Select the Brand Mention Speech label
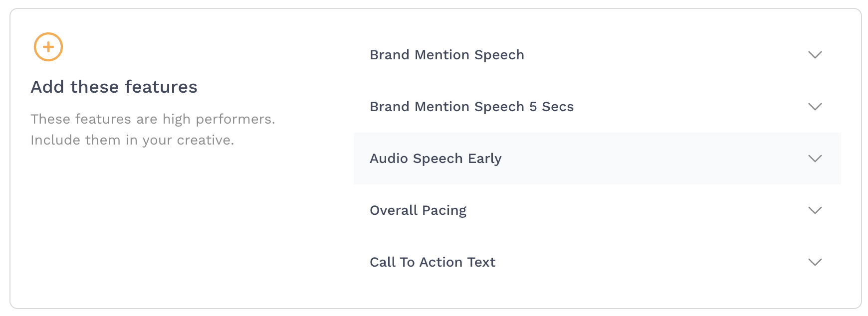The width and height of the screenshot is (868, 316). tap(446, 55)
